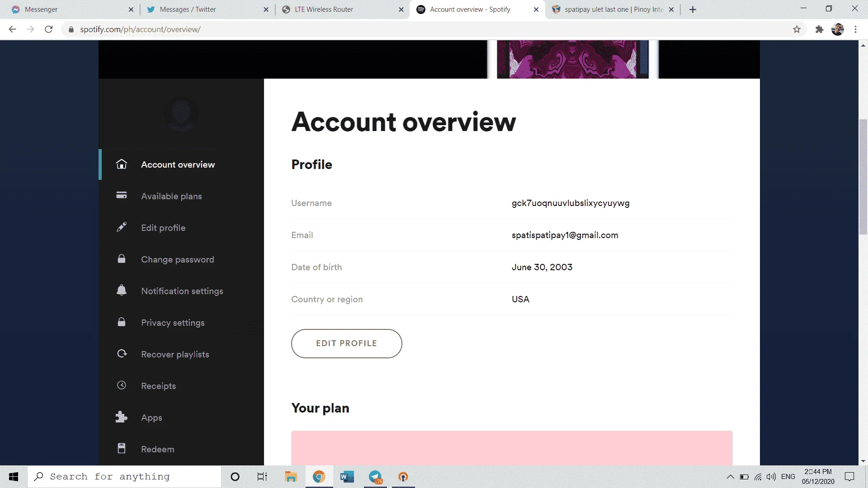The height and width of the screenshot is (488, 868).
Task: Open Apps in the sidebar
Action: click(x=151, y=418)
